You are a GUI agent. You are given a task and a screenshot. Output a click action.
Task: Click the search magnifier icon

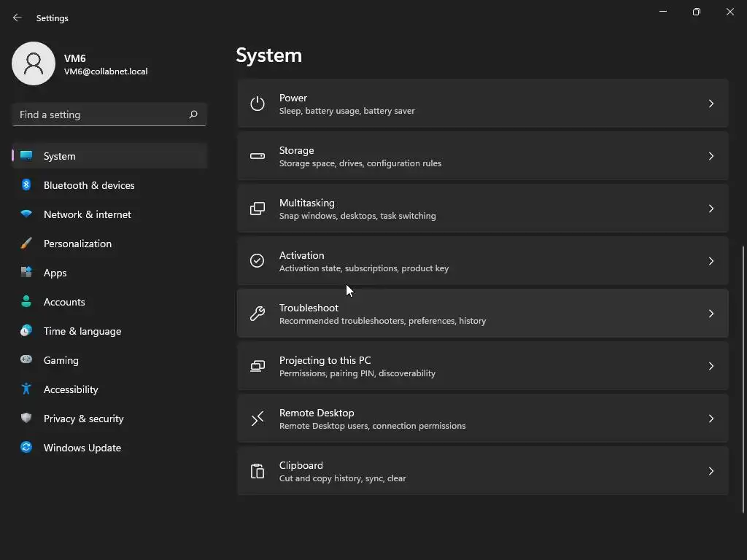[193, 114]
